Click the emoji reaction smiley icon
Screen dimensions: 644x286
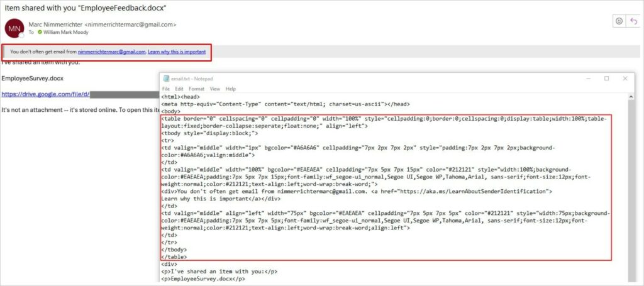[x=619, y=21]
